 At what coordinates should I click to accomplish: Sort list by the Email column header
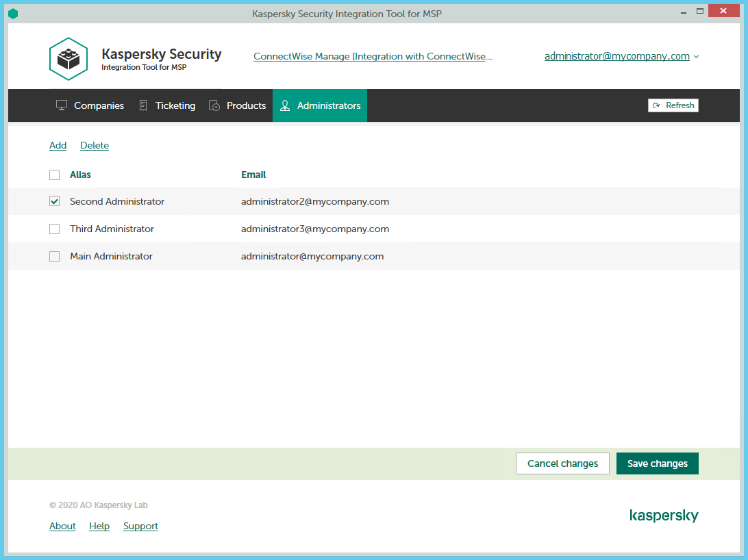coord(253,175)
